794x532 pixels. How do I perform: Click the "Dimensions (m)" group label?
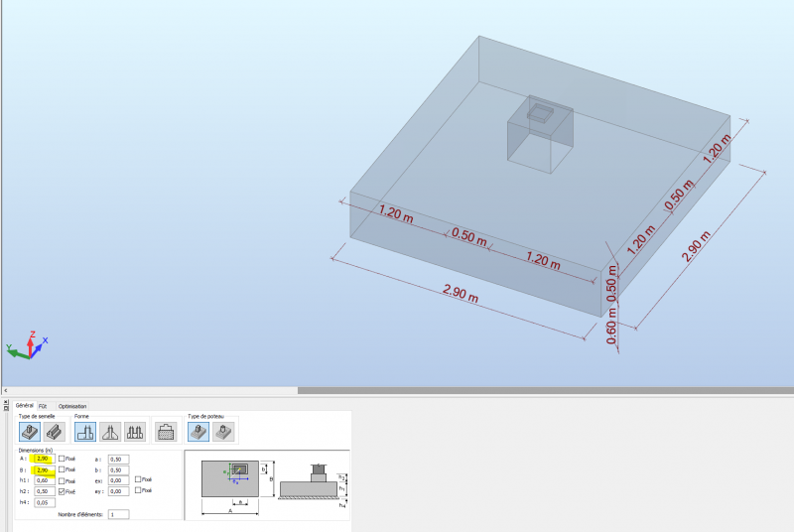pos(36,450)
